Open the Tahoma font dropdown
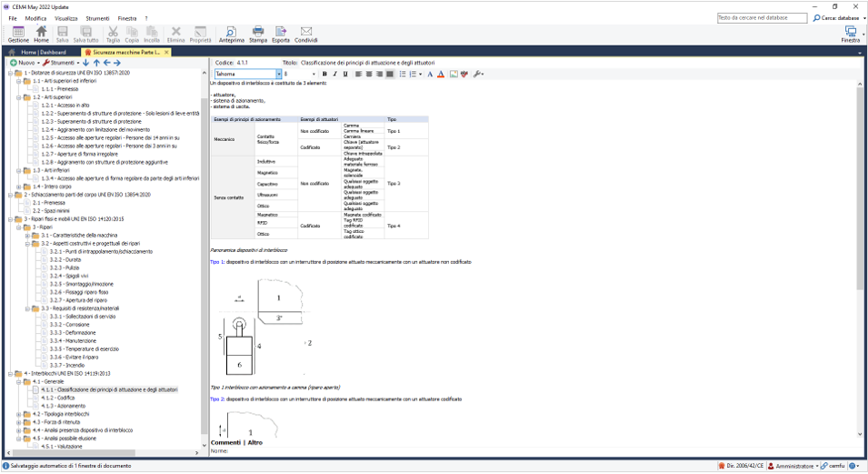 pos(277,74)
